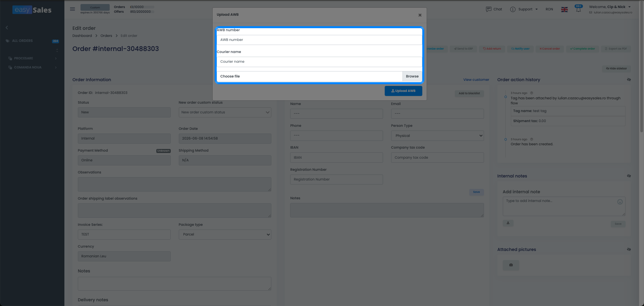Click the Registration Number field
644x306 pixels.
pyautogui.click(x=336, y=180)
